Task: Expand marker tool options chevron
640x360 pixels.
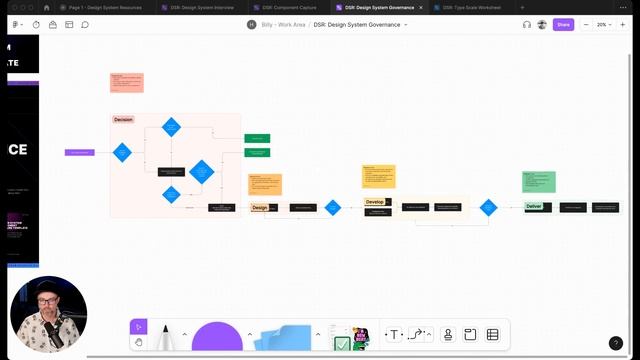Action: coord(184,334)
